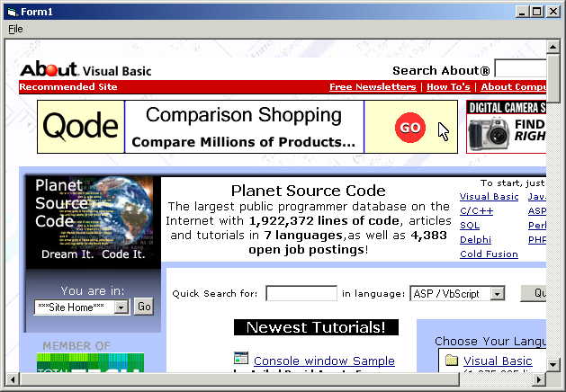
Task: Click the About Visual Basic logo
Action: pyautogui.click(x=85, y=69)
